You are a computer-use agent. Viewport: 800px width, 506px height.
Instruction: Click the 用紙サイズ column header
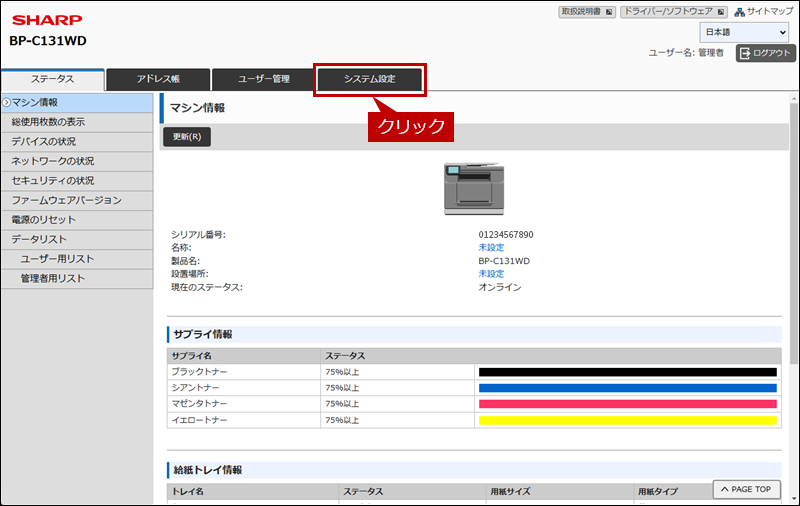coord(510,492)
